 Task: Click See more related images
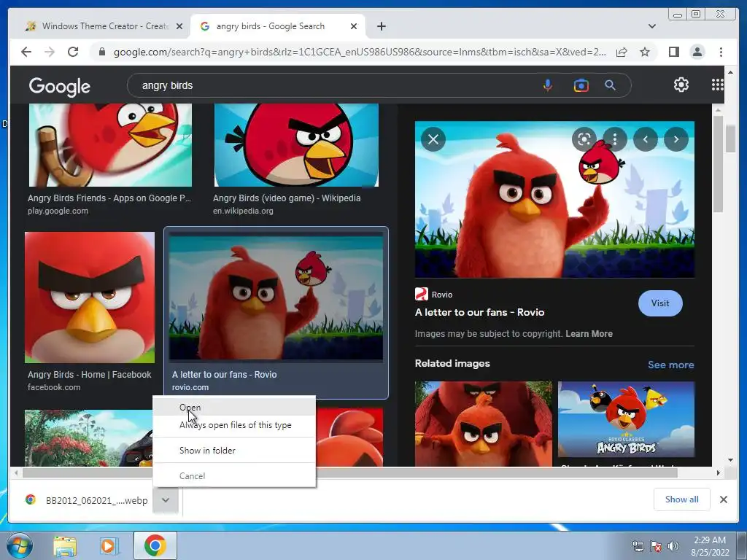coord(671,365)
